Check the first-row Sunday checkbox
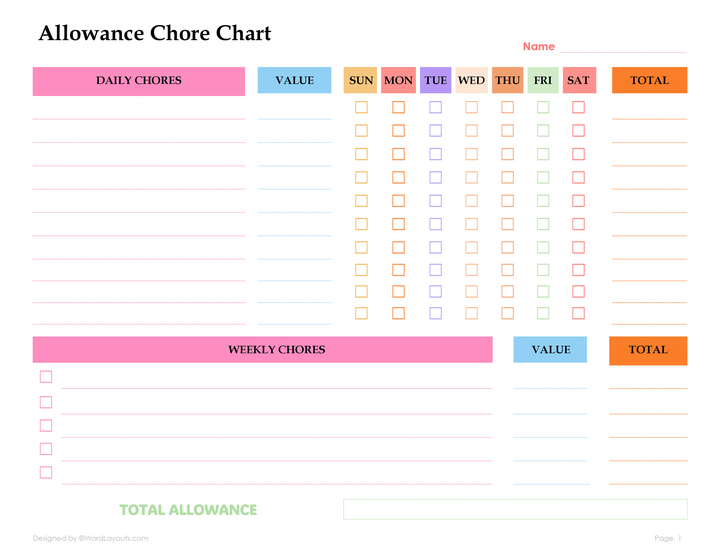Image resolution: width=720 pixels, height=556 pixels. point(361,107)
